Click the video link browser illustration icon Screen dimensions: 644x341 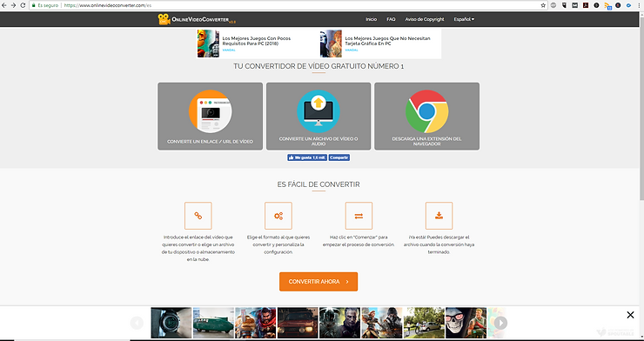tap(211, 111)
